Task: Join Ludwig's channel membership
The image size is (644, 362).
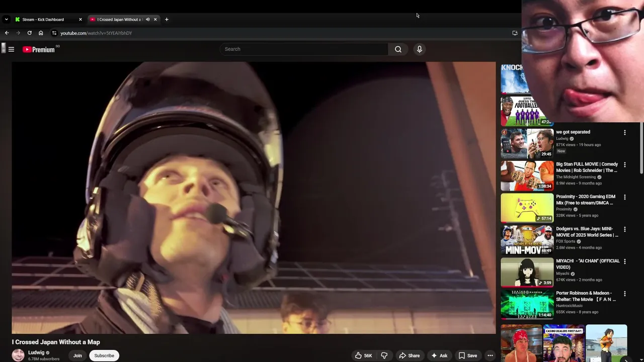Action: coord(77,355)
